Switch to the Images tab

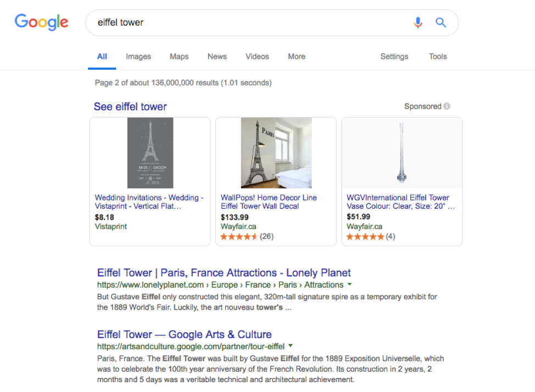pyautogui.click(x=138, y=57)
